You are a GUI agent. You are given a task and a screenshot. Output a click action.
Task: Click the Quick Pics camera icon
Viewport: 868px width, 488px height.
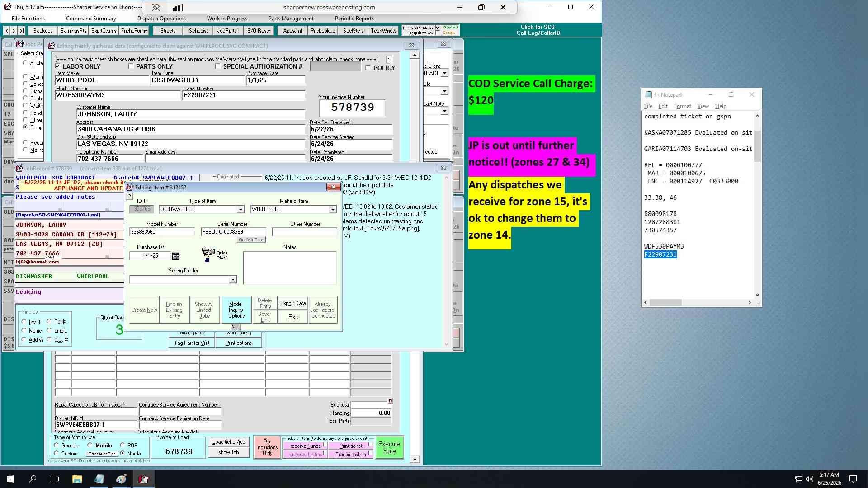click(208, 254)
